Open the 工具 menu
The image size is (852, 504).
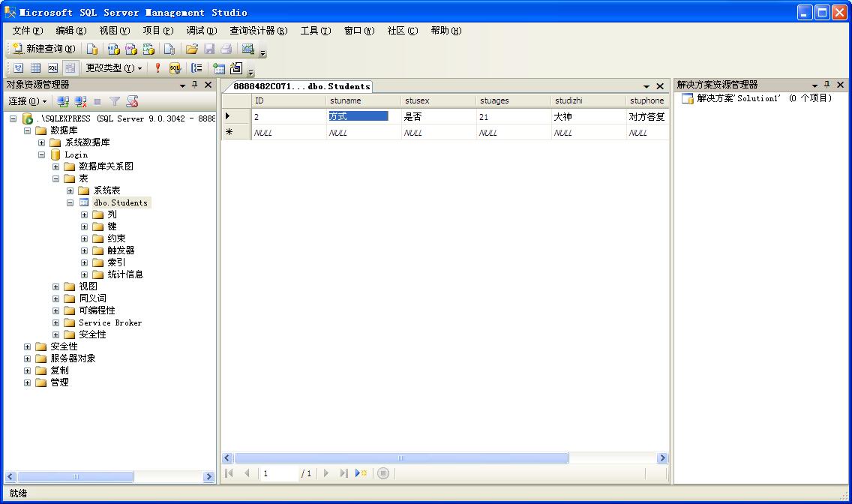point(315,31)
